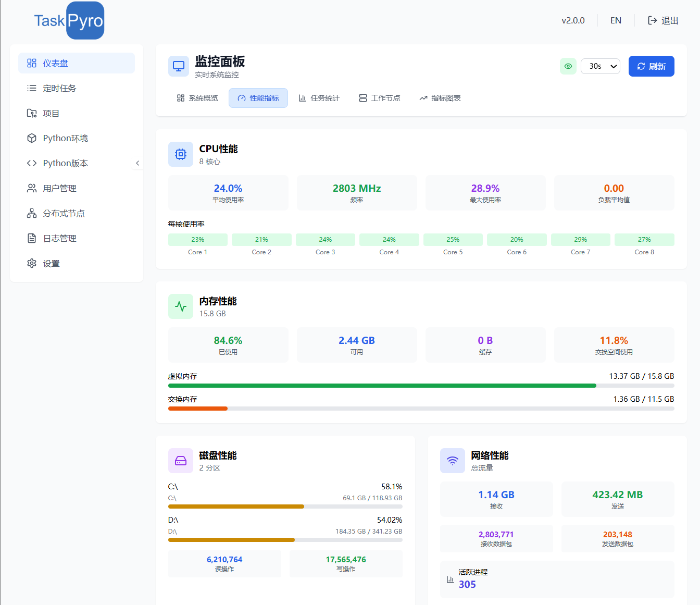This screenshot has height=605, width=700.
Task: Click the 6,210,764 读操作 card
Action: pos(224,564)
